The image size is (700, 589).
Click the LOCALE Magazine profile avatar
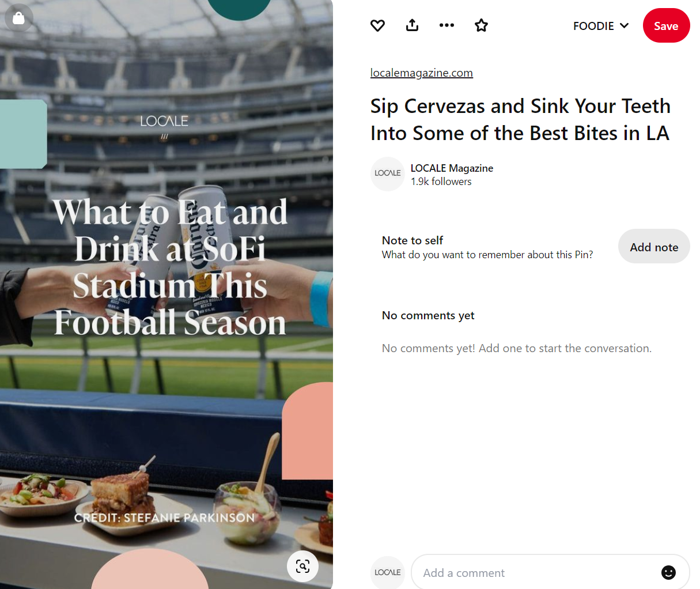[x=388, y=173]
